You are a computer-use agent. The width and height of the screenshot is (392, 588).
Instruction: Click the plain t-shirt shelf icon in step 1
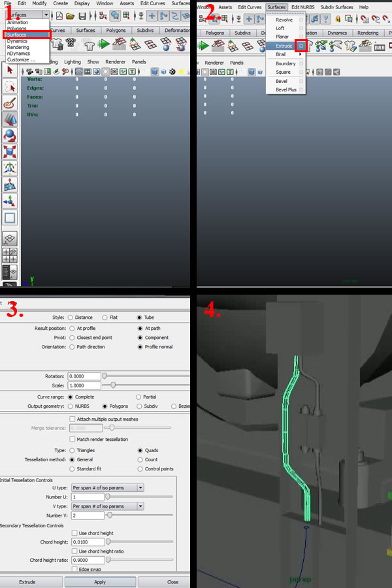click(89, 46)
